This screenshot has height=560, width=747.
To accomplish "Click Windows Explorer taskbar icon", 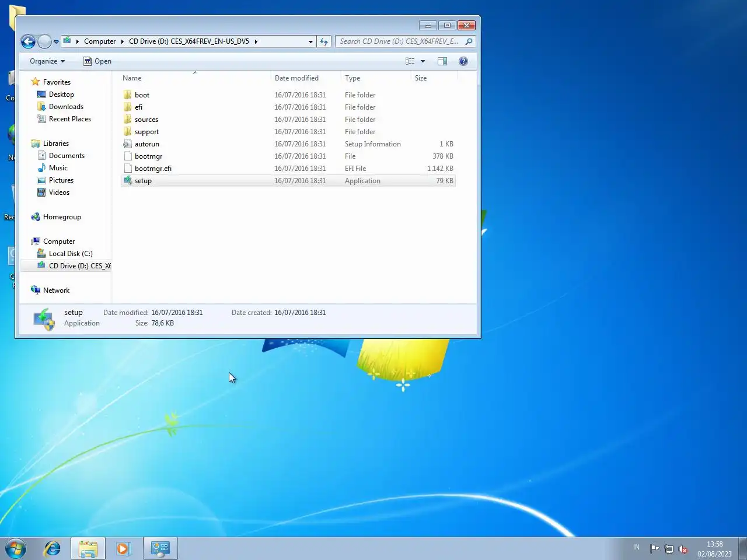I will 88,548.
